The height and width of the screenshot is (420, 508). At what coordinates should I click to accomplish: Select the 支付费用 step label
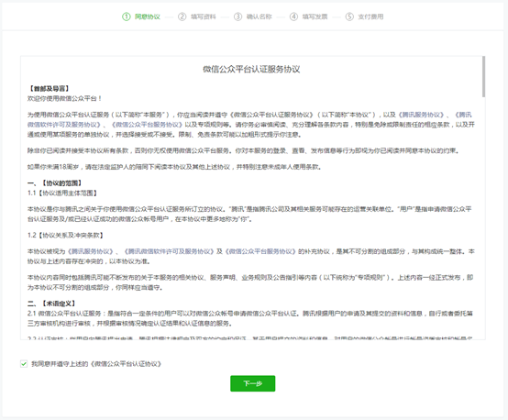click(370, 17)
